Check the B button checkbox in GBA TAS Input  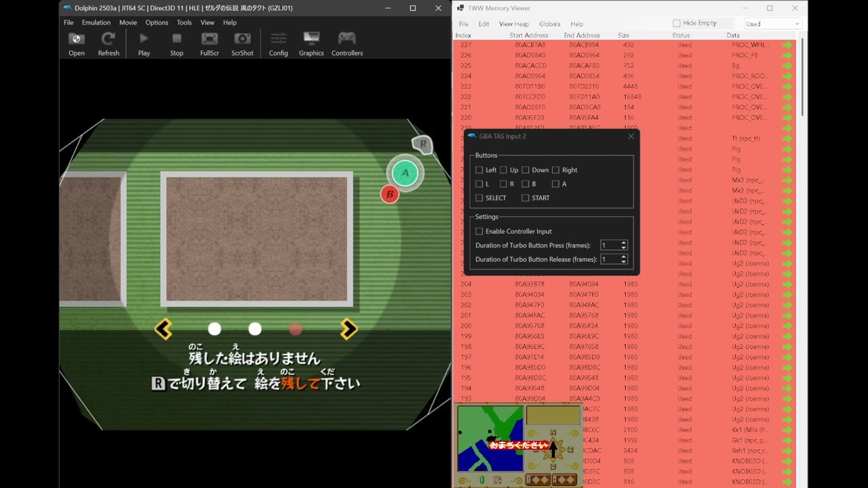coord(526,184)
